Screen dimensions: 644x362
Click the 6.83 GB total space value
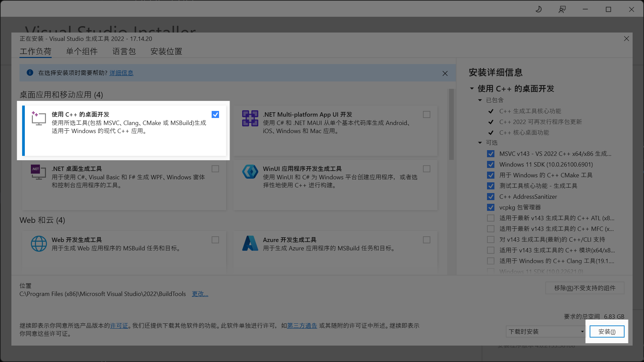coord(614,317)
